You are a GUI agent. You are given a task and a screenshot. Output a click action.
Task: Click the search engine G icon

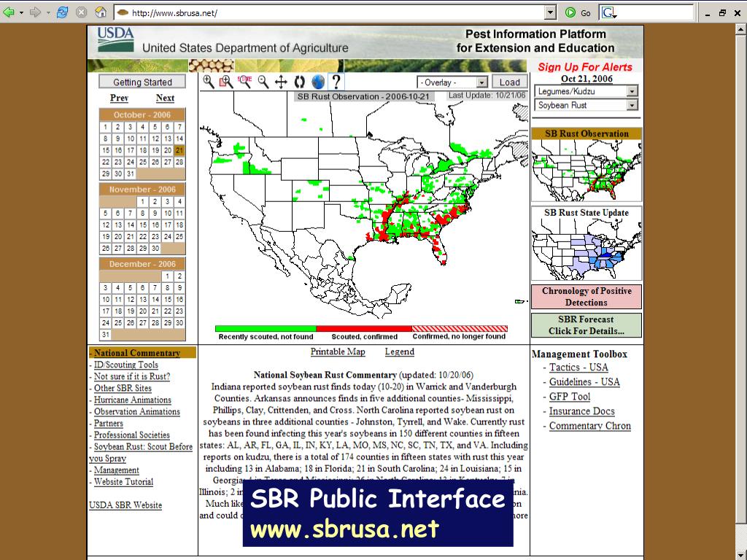click(x=608, y=13)
